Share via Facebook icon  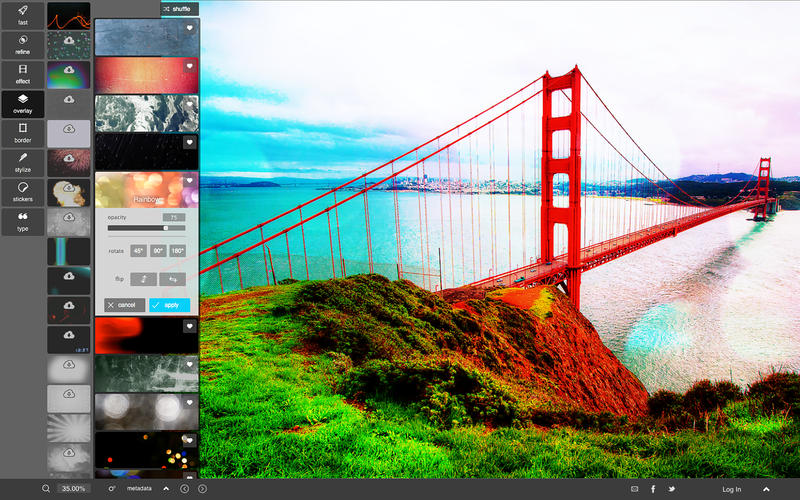pos(653,489)
